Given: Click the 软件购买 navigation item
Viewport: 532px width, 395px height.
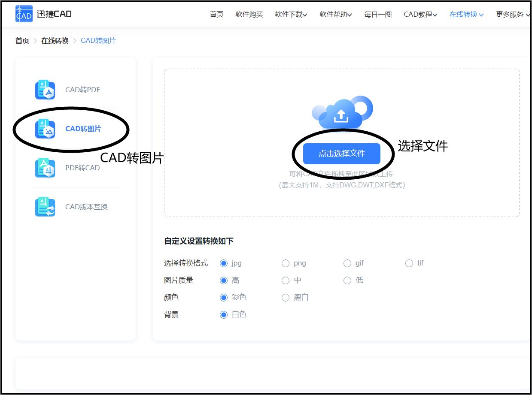Looking at the screenshot, I should tap(249, 14).
